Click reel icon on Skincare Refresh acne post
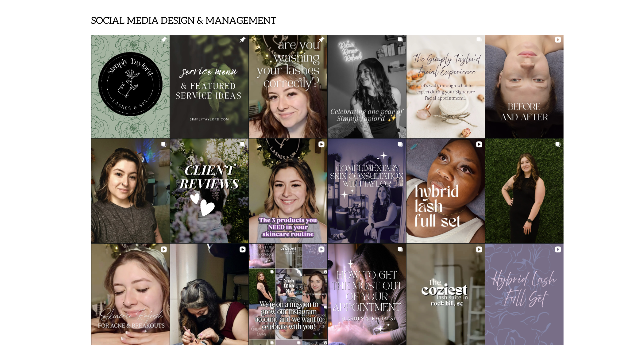Image resolution: width=644 pixels, height=362 pixels. pos(163,249)
